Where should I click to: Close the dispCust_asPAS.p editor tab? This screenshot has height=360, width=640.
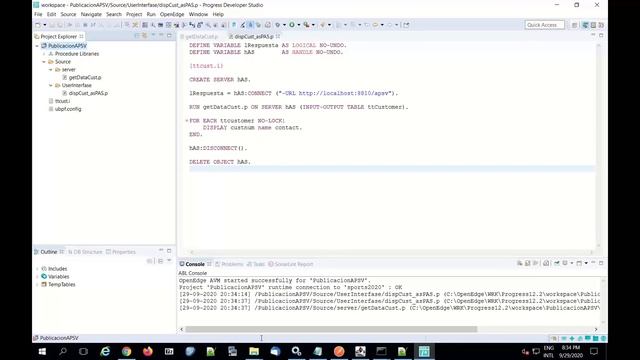pos(278,36)
